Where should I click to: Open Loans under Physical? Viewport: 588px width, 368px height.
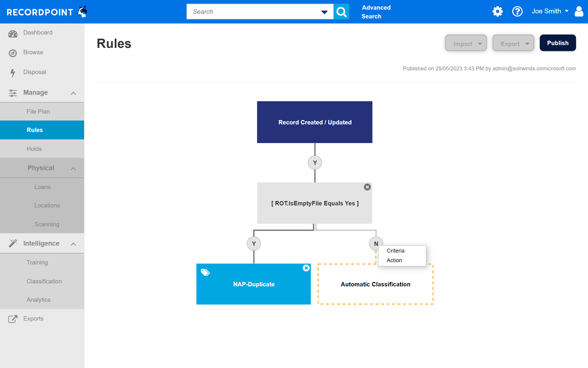(x=42, y=187)
